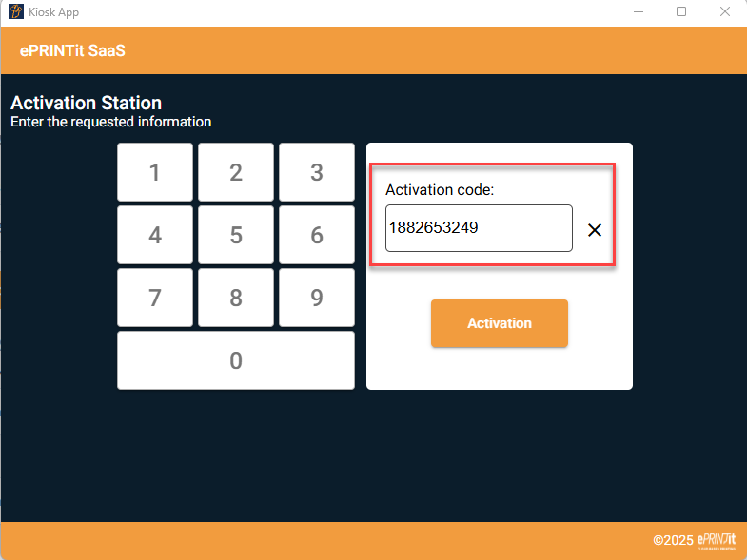Click the orange Activation button
The image size is (747, 560).
[499, 323]
